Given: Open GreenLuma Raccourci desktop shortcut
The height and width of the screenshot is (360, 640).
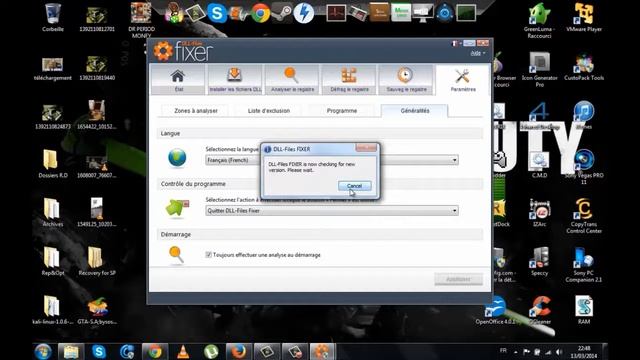Looking at the screenshot, I should tap(540, 20).
